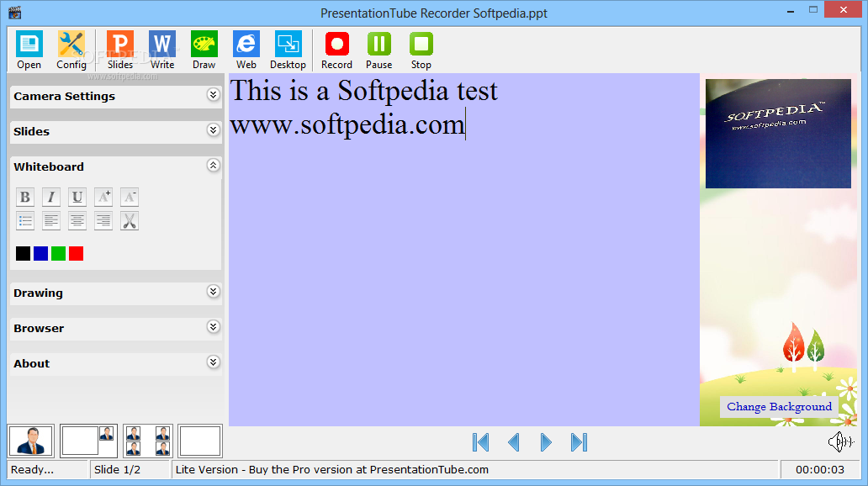Screen dimensions: 868x486
Task: Toggle underline text formatting
Action: 77,197
